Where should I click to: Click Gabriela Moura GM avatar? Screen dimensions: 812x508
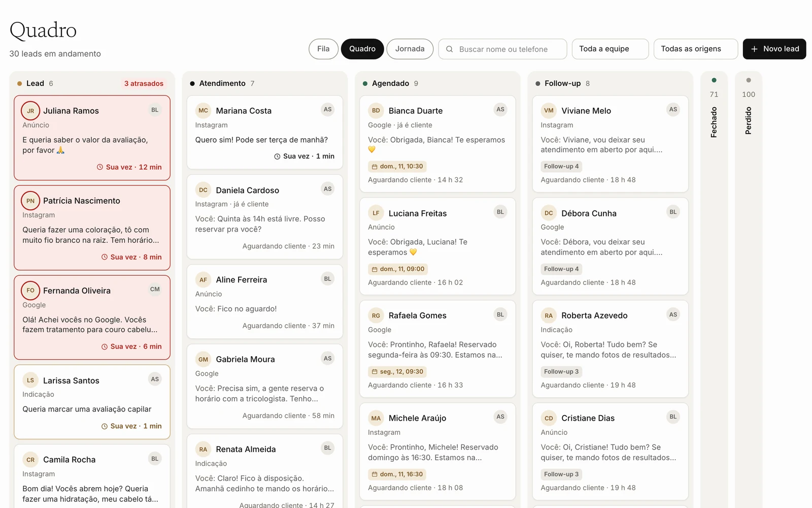point(203,359)
